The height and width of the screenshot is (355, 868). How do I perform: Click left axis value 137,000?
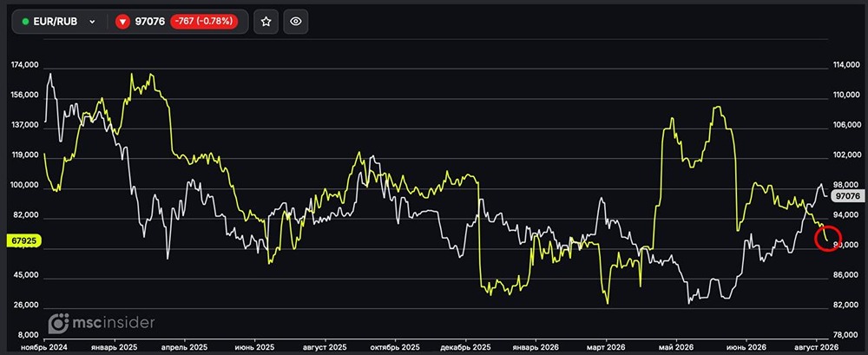[24, 126]
